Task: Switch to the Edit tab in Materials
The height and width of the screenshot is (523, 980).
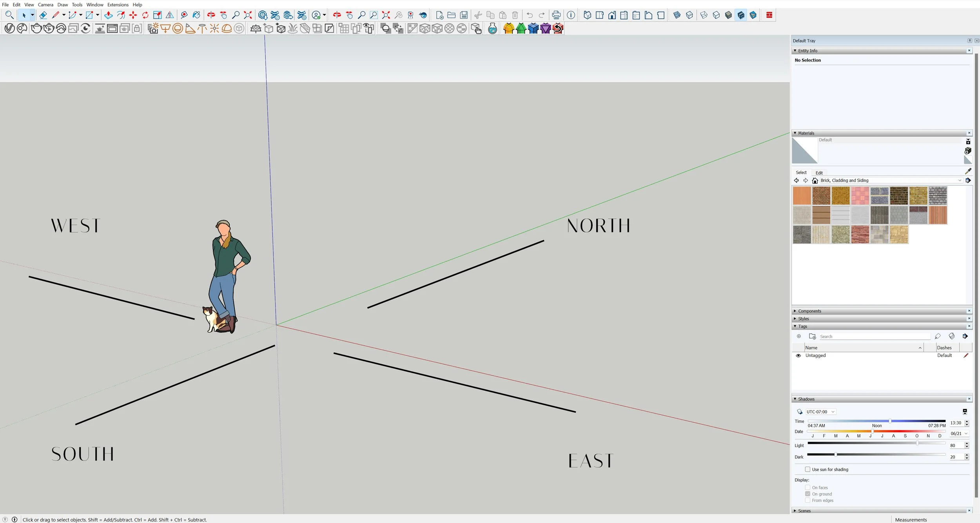Action: tap(818, 173)
